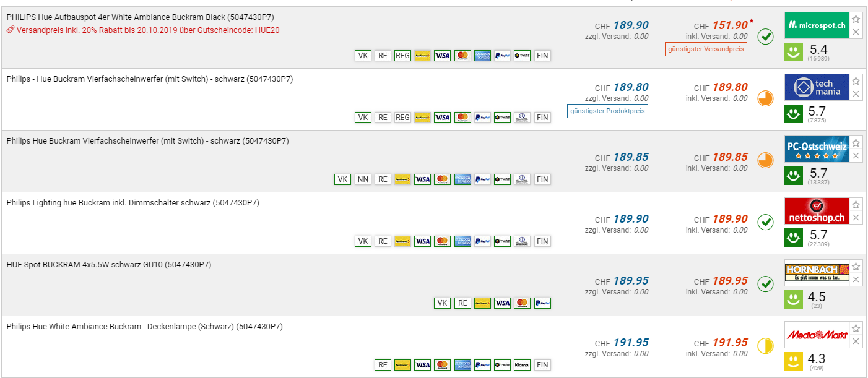Click the red CHF 151.90 total price
Screen dimensions: 868x378
729,25
